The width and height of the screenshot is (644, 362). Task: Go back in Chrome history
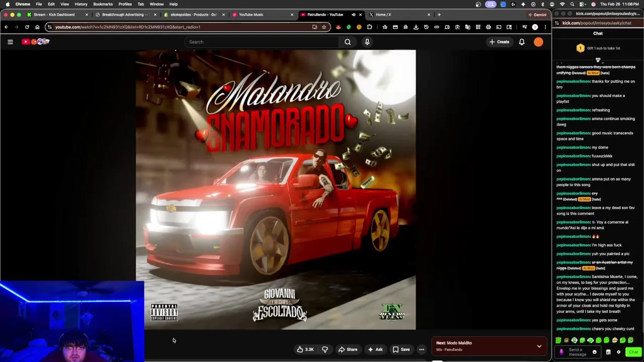coord(6,27)
